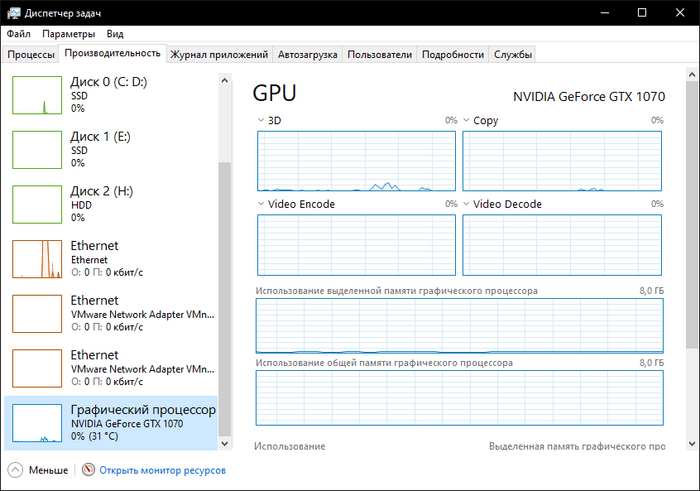Click the Диск 2 (H:) HDD graph thumbnail
The height and width of the screenshot is (491, 700).
[x=37, y=204]
